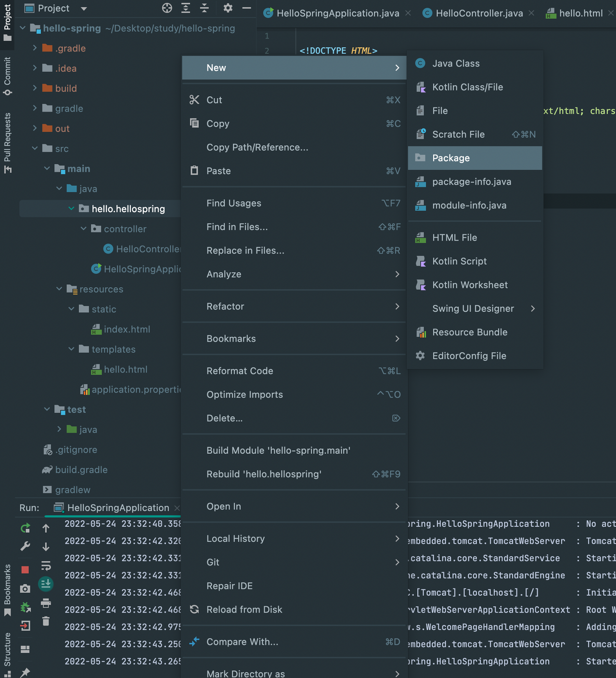Screen dimensions: 616x678
Task: Click the Collapse All icon in Project toolbar
Action: tap(205, 8)
